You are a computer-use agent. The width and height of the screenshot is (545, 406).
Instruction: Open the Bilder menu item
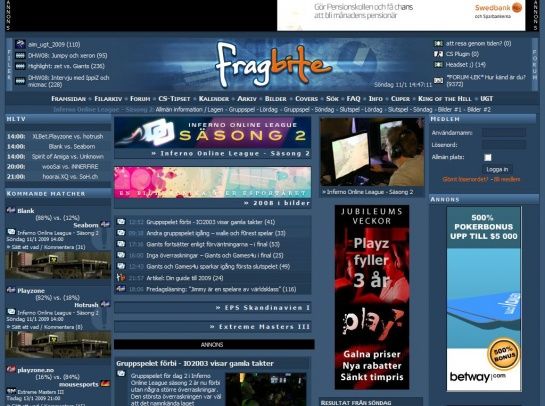click(276, 99)
